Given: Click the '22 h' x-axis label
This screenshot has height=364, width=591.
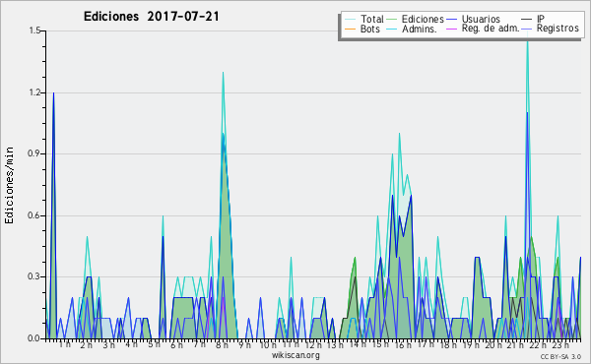Looking at the screenshot, I should click(538, 344).
